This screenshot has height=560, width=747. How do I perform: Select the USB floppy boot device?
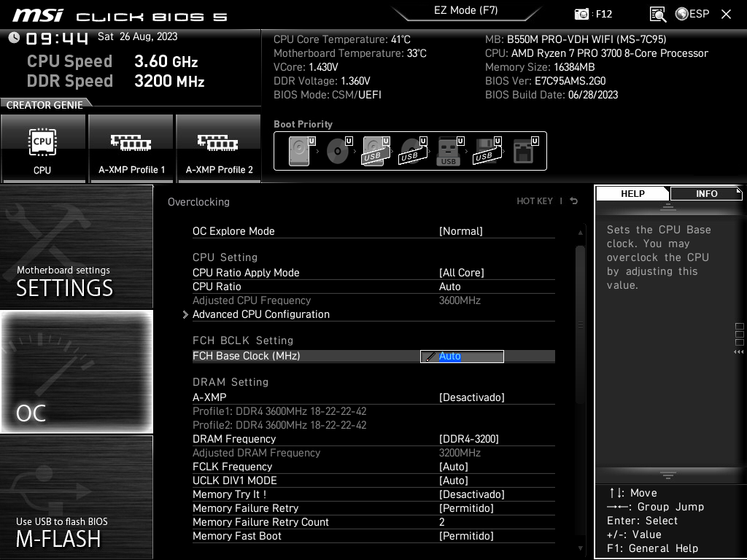[x=487, y=151]
